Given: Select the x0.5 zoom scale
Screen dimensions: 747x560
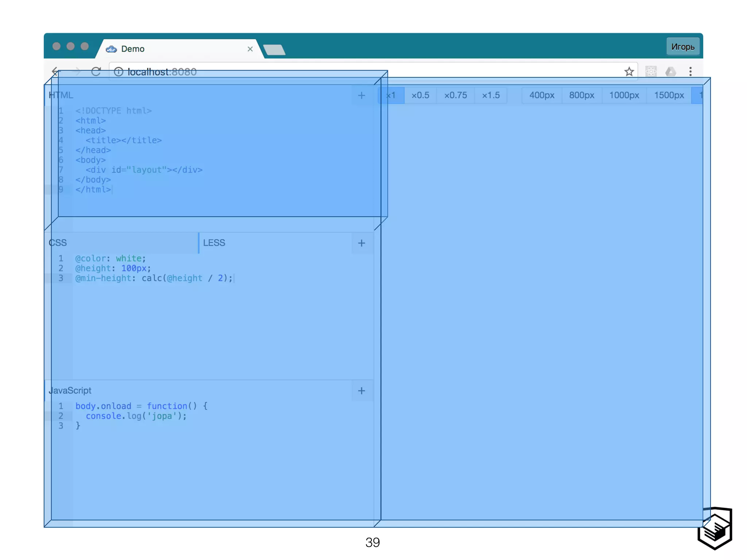Looking at the screenshot, I should point(420,96).
